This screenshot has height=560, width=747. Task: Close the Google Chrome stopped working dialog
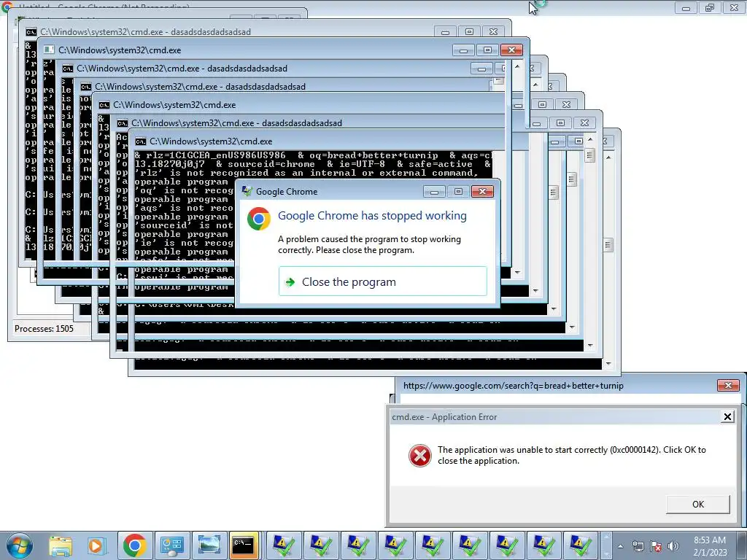click(482, 192)
